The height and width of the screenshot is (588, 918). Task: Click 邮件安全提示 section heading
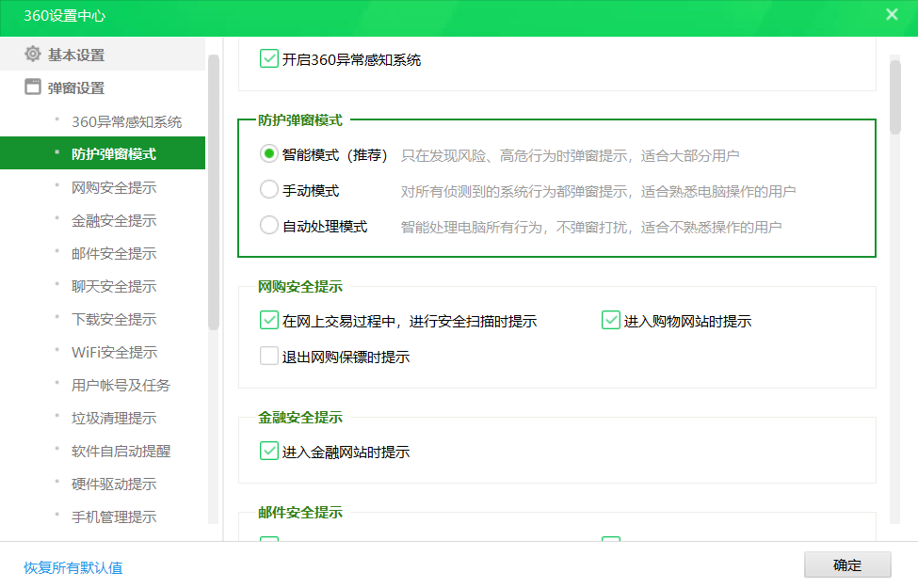coord(299,512)
